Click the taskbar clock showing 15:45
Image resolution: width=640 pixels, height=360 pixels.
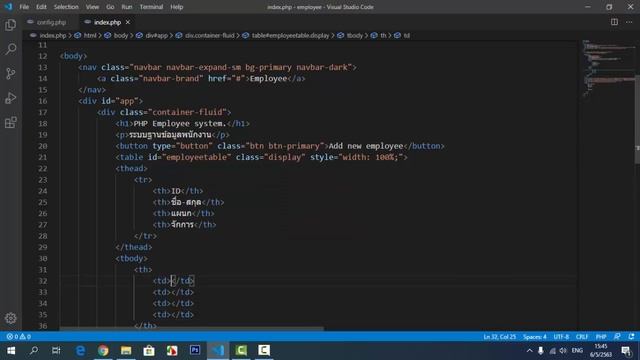601,351
